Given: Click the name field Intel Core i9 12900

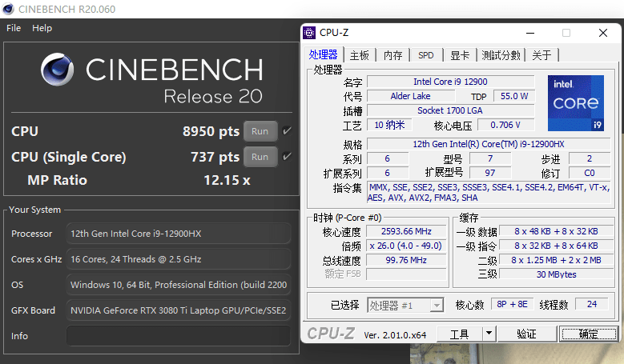Looking at the screenshot, I should pyautogui.click(x=450, y=82).
